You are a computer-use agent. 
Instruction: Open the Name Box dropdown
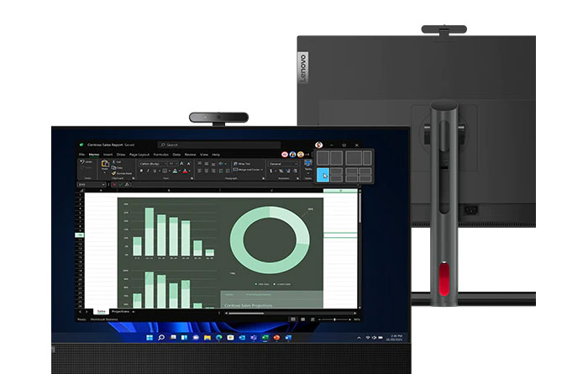103,185
